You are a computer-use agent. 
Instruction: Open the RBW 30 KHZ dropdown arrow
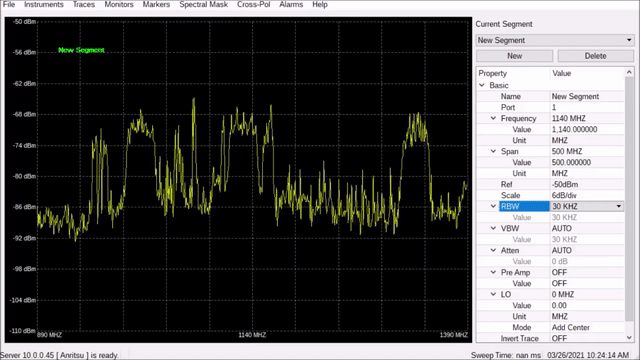(x=619, y=207)
